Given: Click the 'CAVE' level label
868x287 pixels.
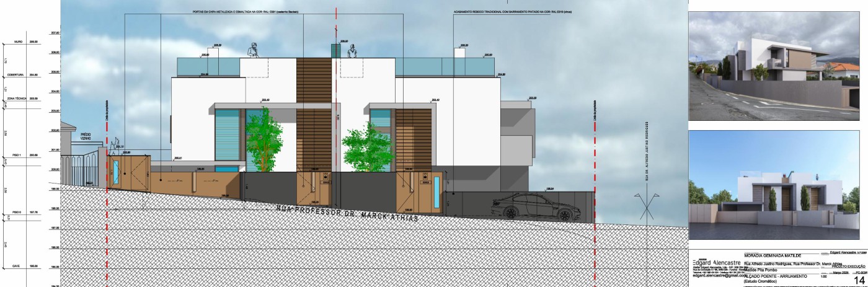Looking at the screenshot, I should click(17, 265).
